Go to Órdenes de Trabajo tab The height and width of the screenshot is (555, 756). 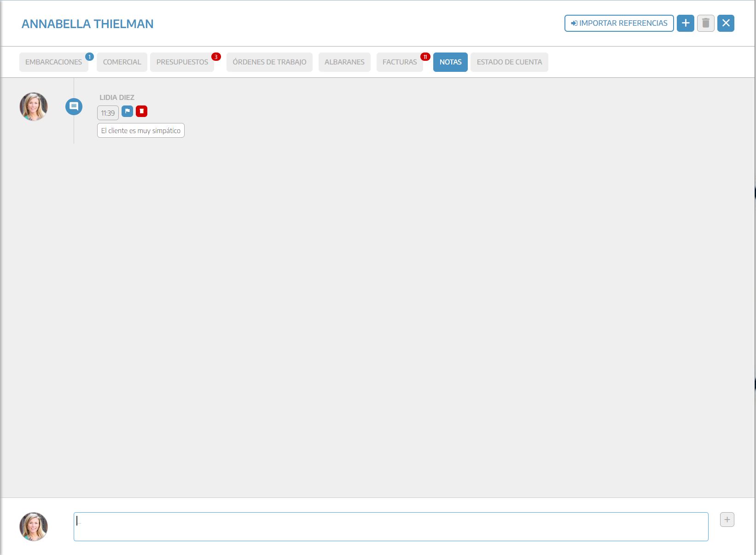pos(269,62)
